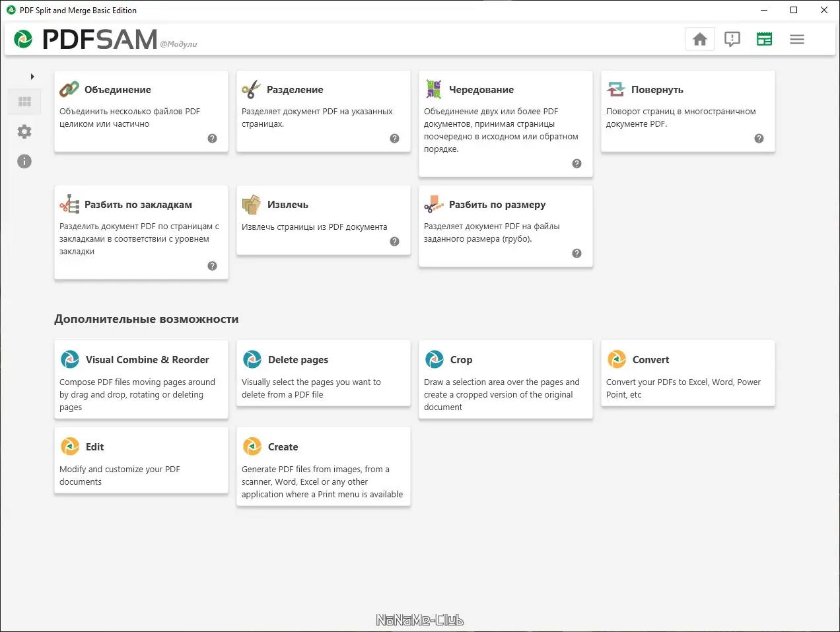
Task: Open the Объединение title
Action: [x=118, y=90]
